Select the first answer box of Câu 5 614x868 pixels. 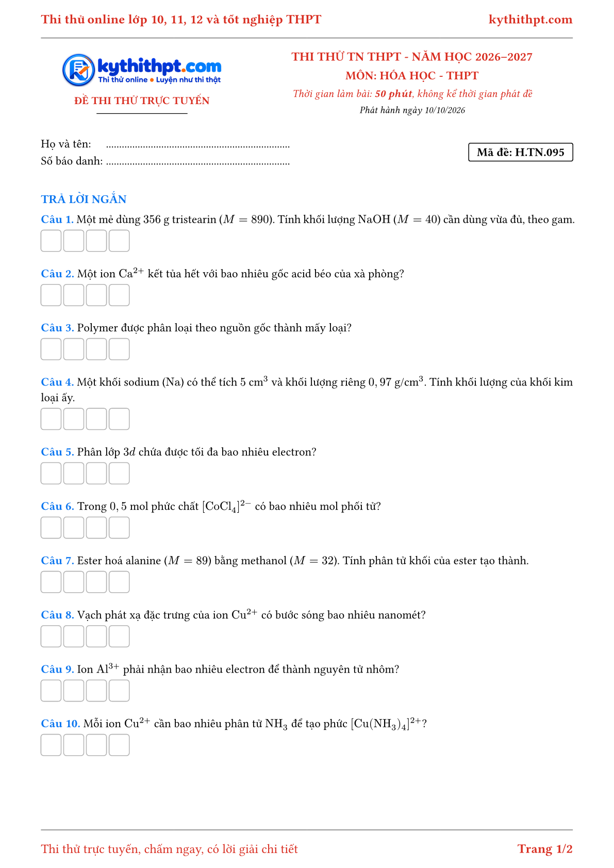51,473
